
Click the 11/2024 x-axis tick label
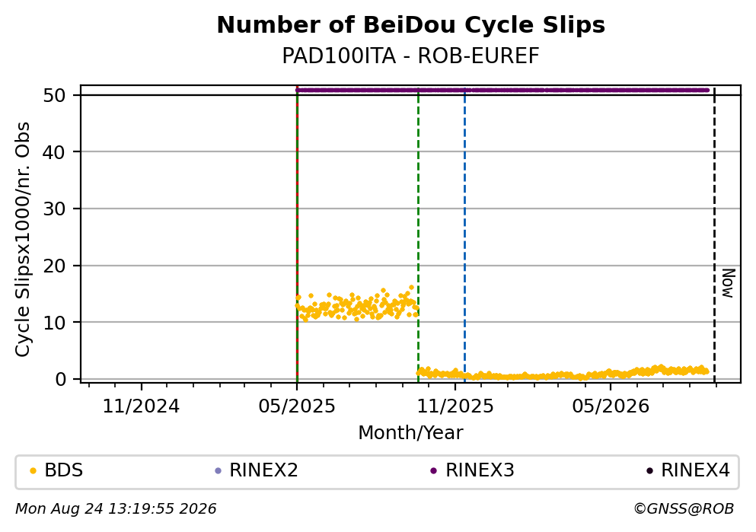(141, 406)
